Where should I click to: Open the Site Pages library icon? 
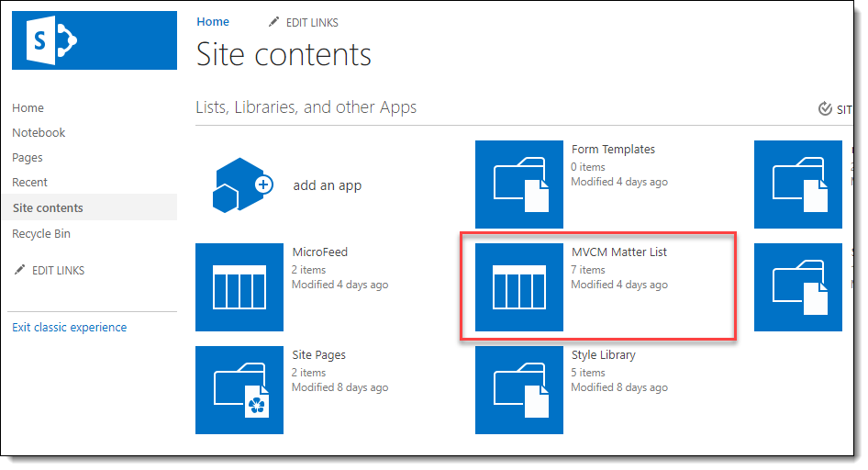coord(239,390)
